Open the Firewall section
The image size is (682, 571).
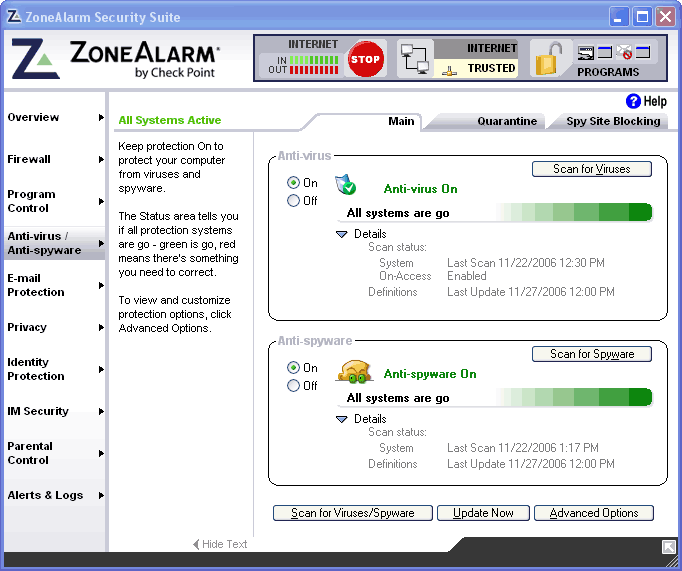click(29, 159)
